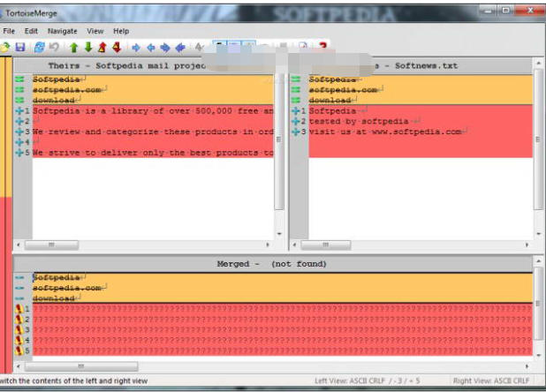Click the first blue left-pointing arrow toolbar icon
The height and width of the screenshot is (392, 546).
[150, 48]
